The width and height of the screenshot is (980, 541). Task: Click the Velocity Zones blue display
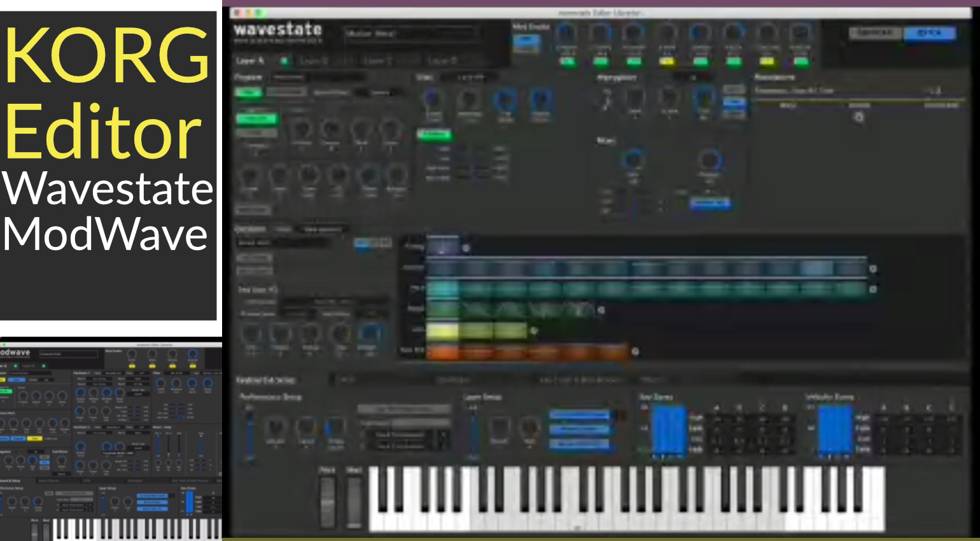pyautogui.click(x=835, y=431)
